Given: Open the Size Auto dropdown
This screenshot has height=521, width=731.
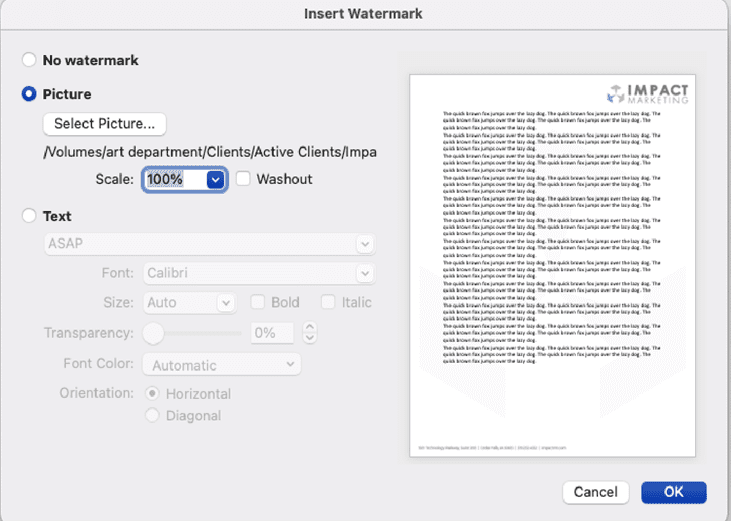Looking at the screenshot, I should (x=226, y=302).
